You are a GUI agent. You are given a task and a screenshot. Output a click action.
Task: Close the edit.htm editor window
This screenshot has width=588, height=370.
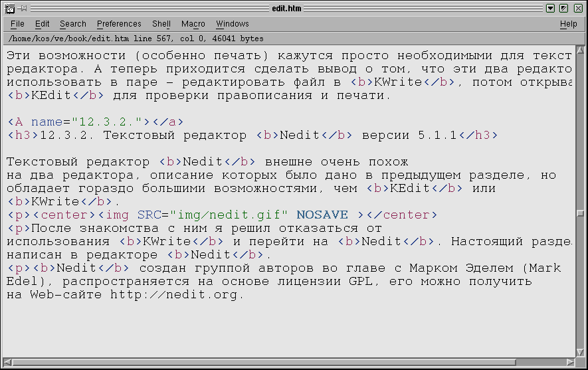(x=577, y=9)
